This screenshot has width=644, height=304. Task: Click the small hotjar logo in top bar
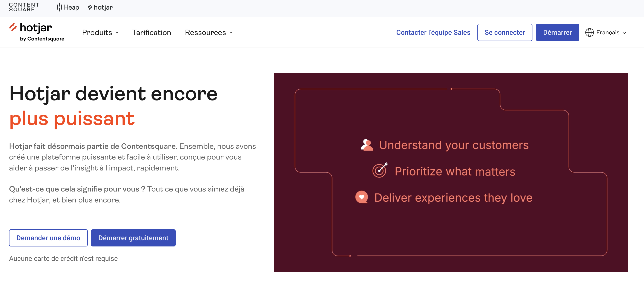pyautogui.click(x=100, y=8)
